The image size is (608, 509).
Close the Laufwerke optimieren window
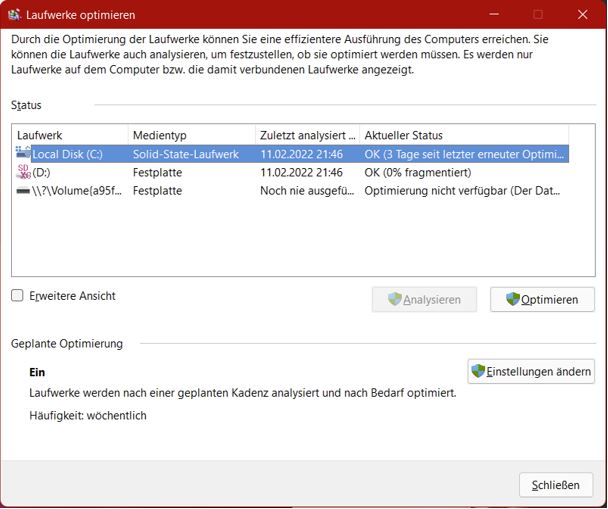(555, 485)
